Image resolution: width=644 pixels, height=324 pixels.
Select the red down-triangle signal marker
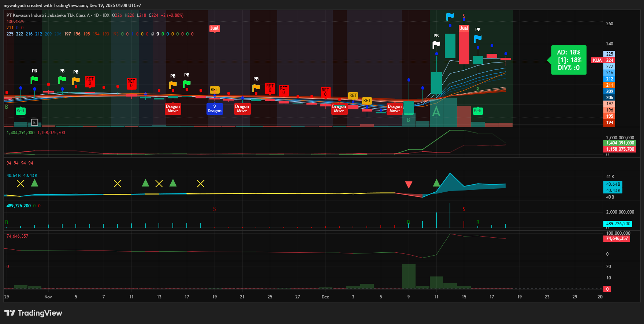(x=409, y=185)
